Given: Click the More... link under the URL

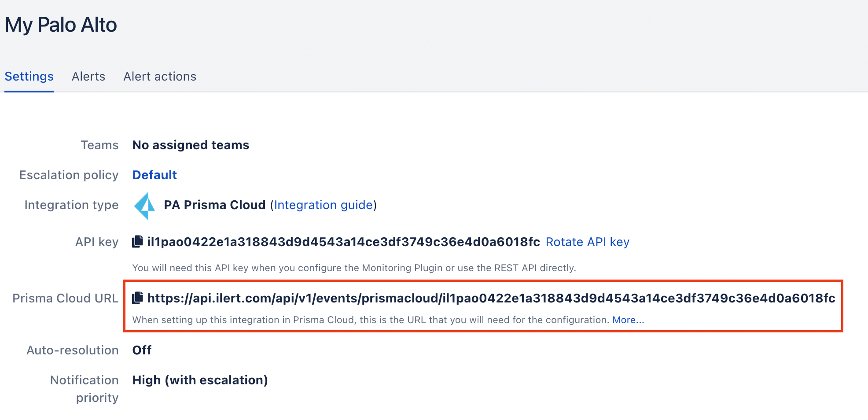Looking at the screenshot, I should (x=628, y=320).
